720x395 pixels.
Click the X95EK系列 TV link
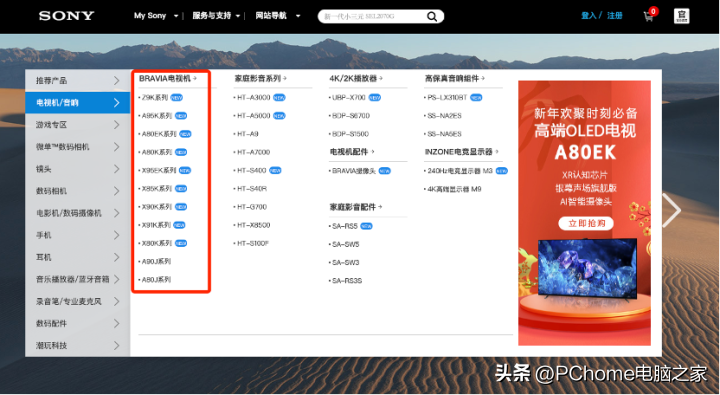click(159, 170)
